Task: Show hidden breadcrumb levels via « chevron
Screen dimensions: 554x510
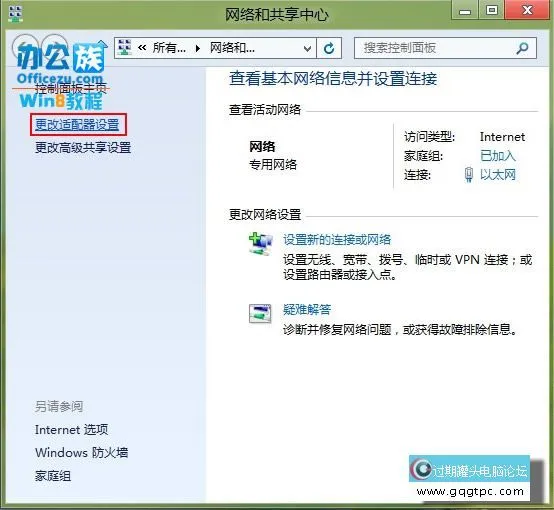Action: click(142, 48)
